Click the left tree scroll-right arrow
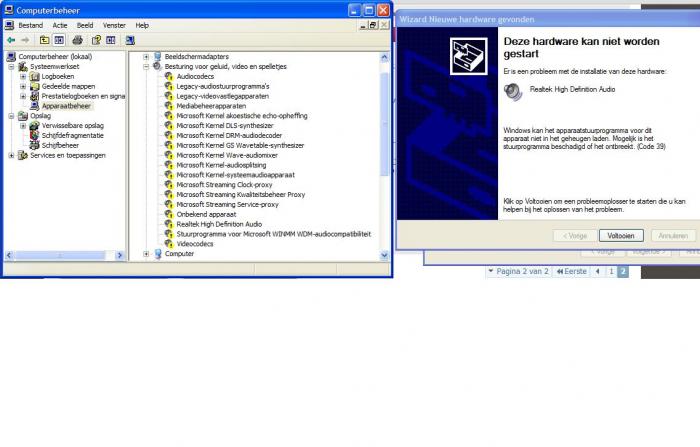The image size is (700, 447). click(x=120, y=255)
